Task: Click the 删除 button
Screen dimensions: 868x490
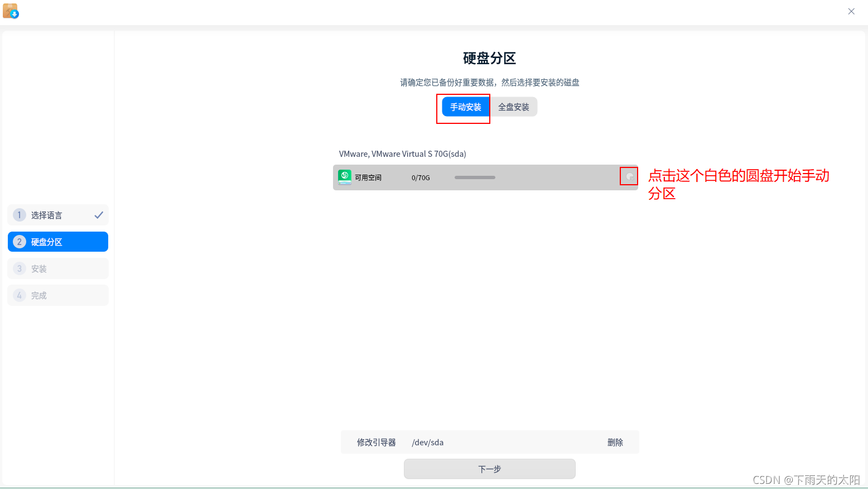Action: [615, 442]
